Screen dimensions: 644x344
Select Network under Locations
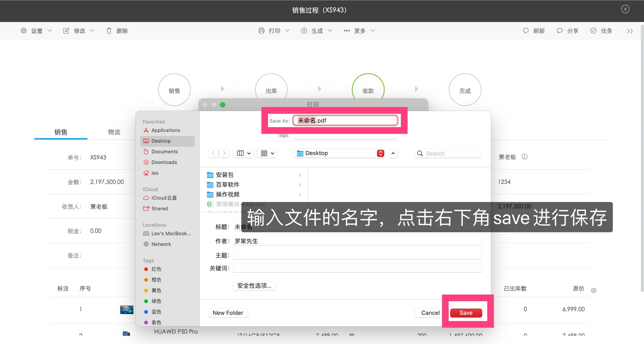coord(161,244)
